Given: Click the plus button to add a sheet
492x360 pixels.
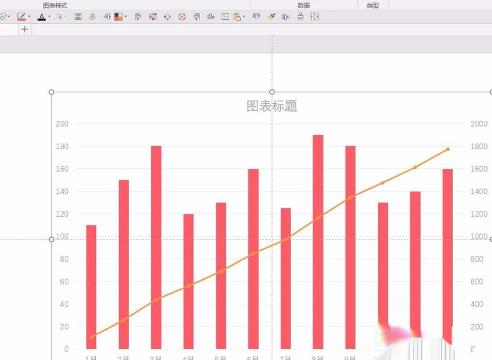Looking at the screenshot, I should (24, 29).
